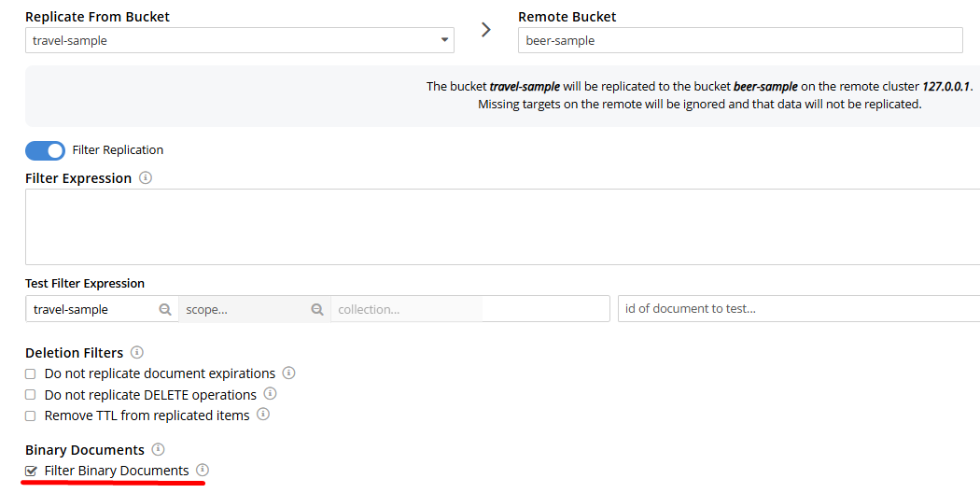Show info for Remove TTL option
Viewport: 980px width, 493px height.
pyautogui.click(x=263, y=415)
